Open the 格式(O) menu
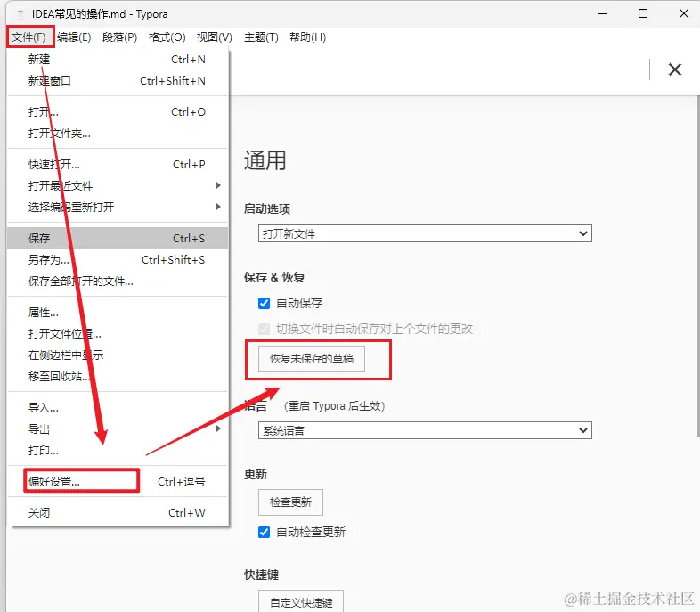Screen dimensions: 700x612 [167, 37]
